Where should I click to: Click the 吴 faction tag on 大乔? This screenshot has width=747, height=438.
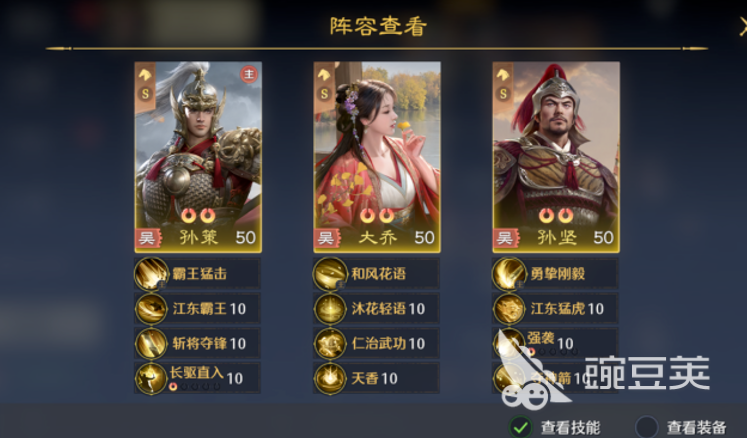click(326, 238)
